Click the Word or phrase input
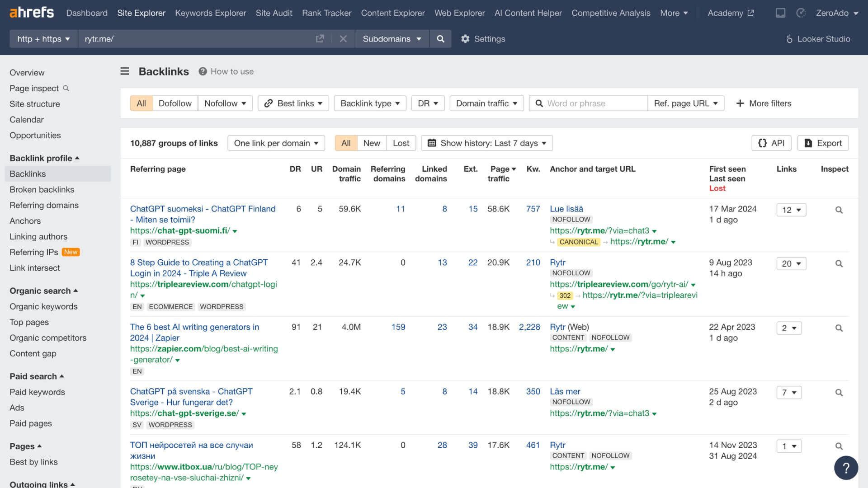The height and width of the screenshot is (488, 868). (x=588, y=103)
